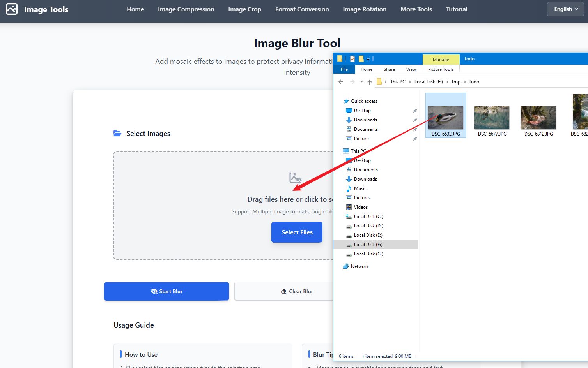Click the Start Blur button
This screenshot has height=368, width=588.
click(x=166, y=291)
